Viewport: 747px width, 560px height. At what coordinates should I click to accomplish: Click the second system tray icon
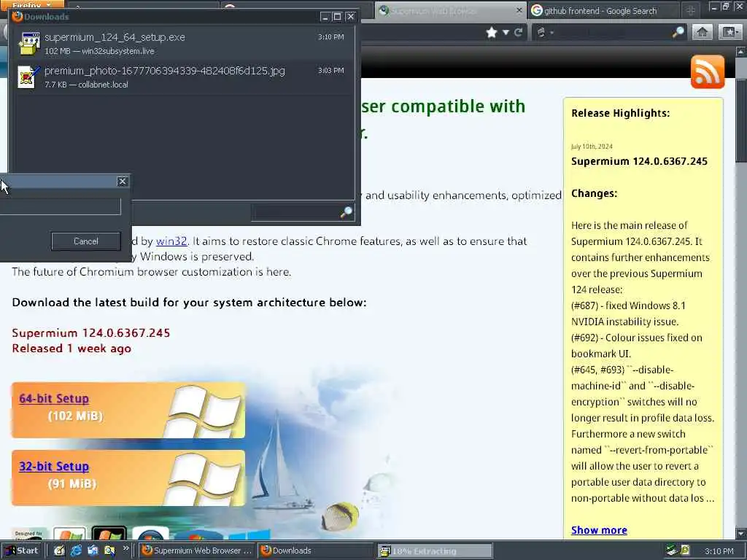coord(685,551)
